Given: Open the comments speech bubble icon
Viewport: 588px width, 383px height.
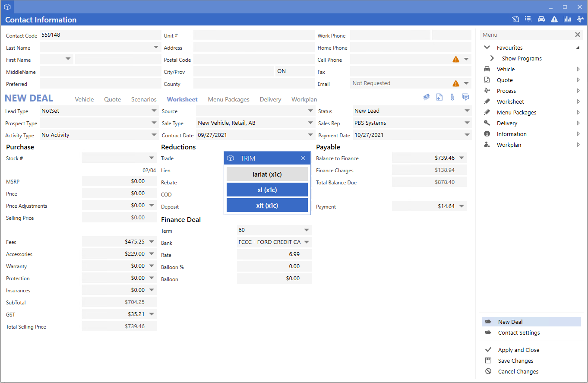Looking at the screenshot, I should 465,97.
